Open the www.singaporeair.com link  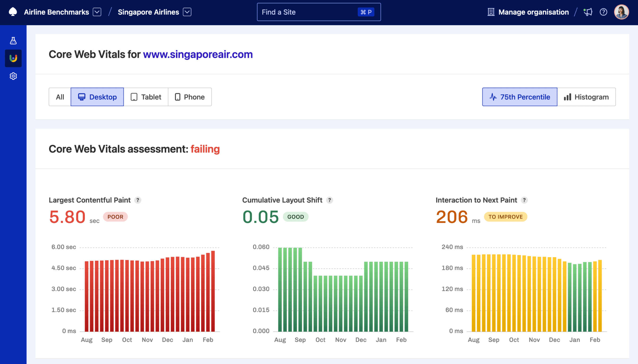point(198,54)
